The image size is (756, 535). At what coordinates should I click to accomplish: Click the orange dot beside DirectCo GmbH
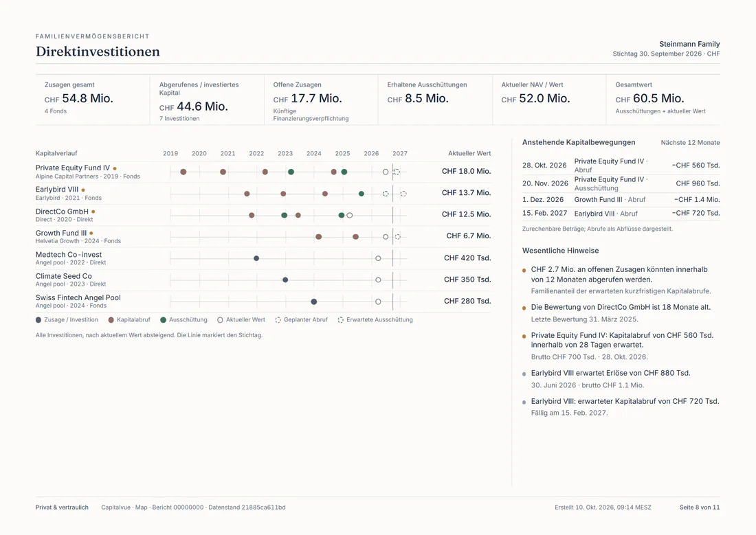93,212
